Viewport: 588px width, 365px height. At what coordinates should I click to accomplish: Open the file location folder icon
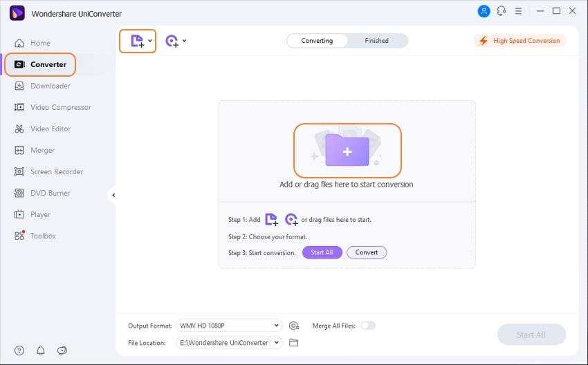point(294,342)
